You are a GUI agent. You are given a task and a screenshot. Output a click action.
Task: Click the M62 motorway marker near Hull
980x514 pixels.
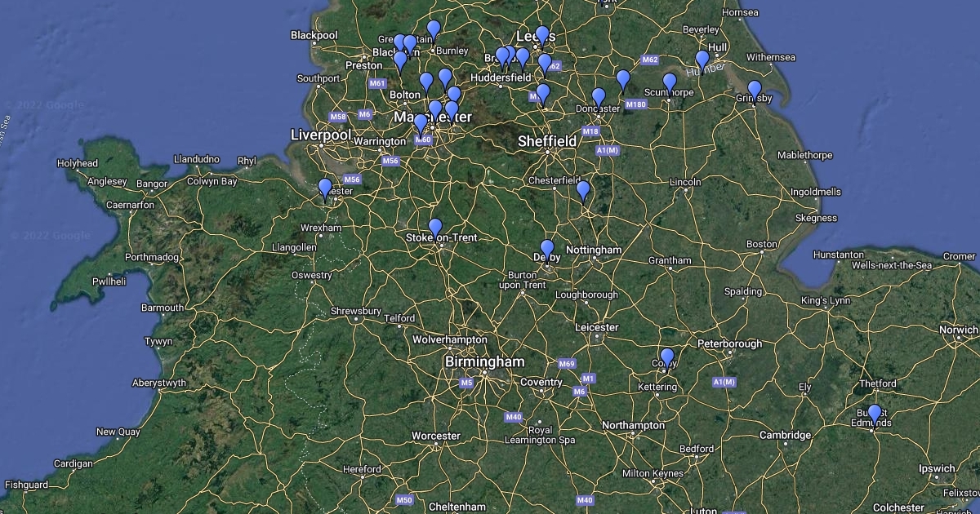click(x=650, y=60)
